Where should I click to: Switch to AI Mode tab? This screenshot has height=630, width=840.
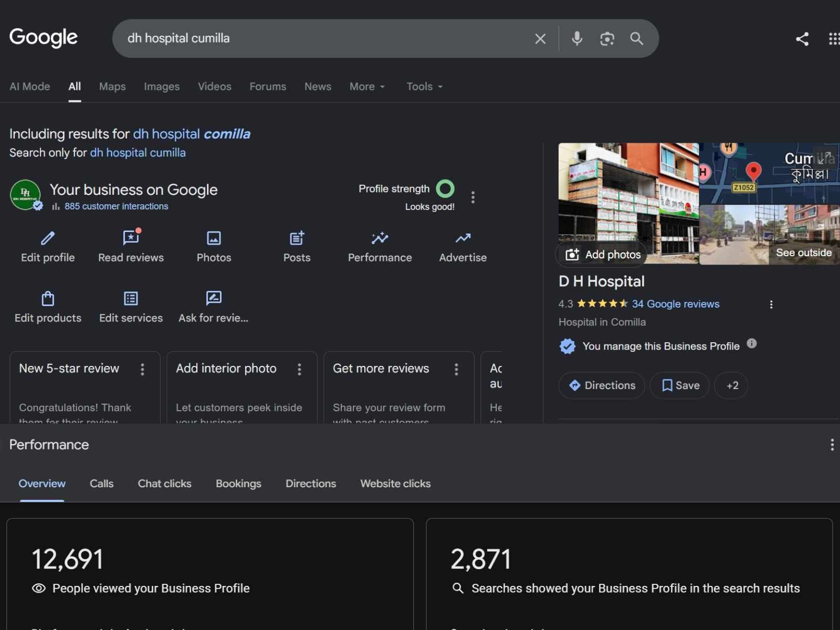(x=30, y=87)
